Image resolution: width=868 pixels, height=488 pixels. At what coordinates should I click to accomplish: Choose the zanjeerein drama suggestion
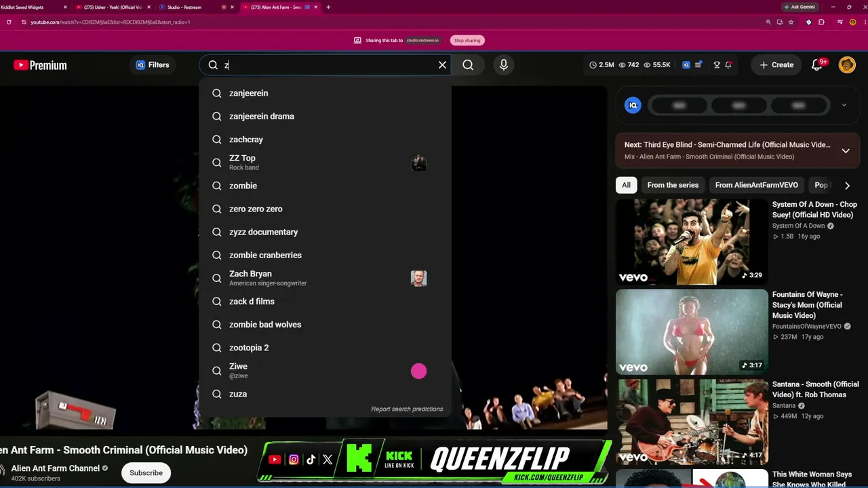[x=325, y=117]
